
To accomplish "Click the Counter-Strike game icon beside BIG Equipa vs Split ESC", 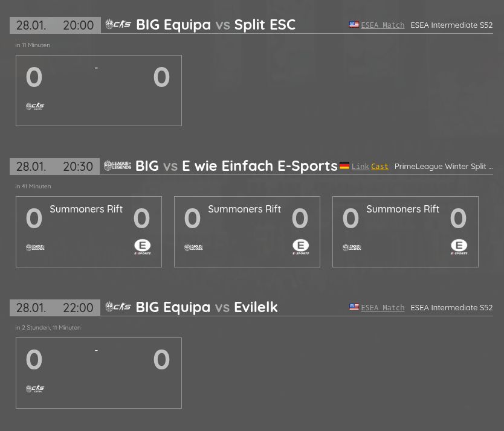I will pyautogui.click(x=118, y=24).
